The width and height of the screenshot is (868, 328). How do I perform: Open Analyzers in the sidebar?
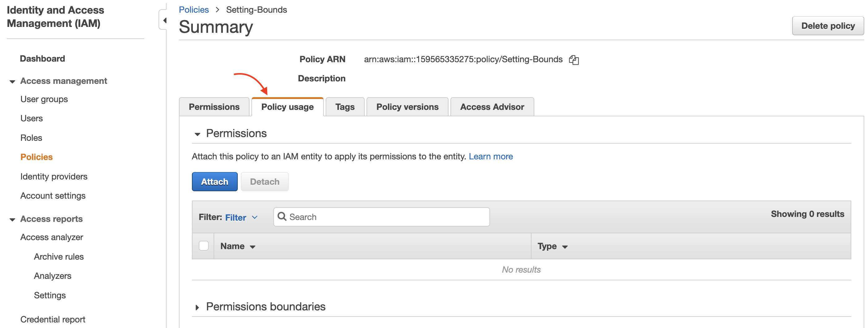(x=53, y=276)
